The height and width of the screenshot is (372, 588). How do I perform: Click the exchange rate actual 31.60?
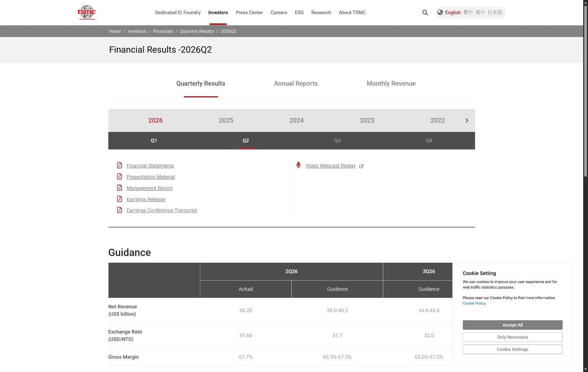point(246,336)
